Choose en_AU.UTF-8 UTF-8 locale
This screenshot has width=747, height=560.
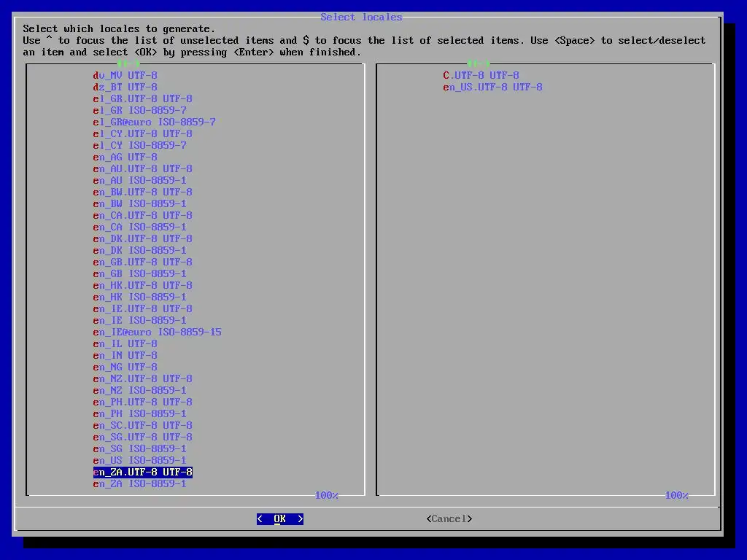tap(143, 168)
